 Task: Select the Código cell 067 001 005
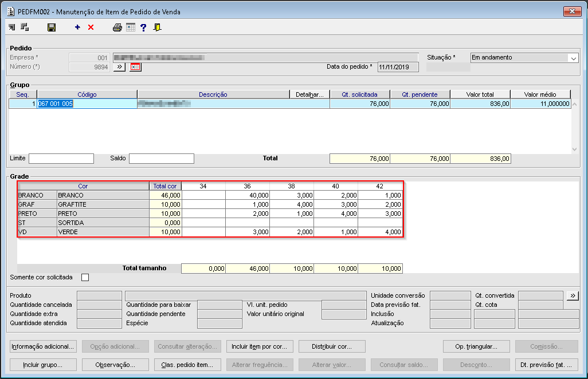coord(87,104)
